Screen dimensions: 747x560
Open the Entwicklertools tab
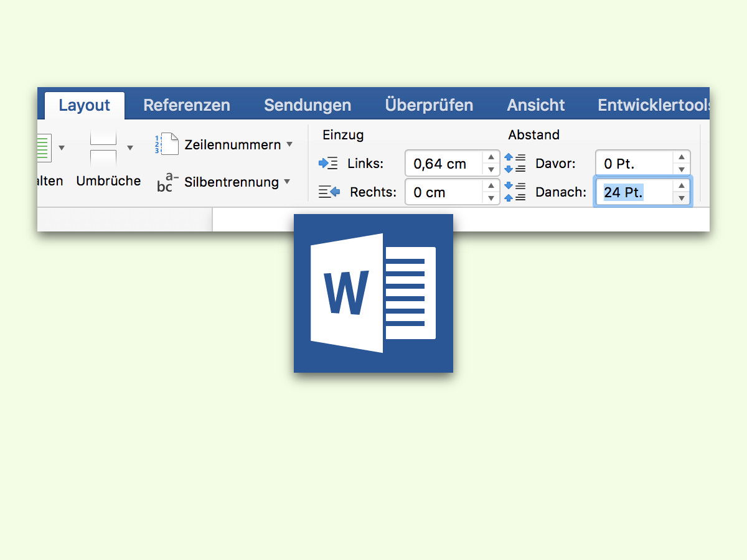point(654,105)
